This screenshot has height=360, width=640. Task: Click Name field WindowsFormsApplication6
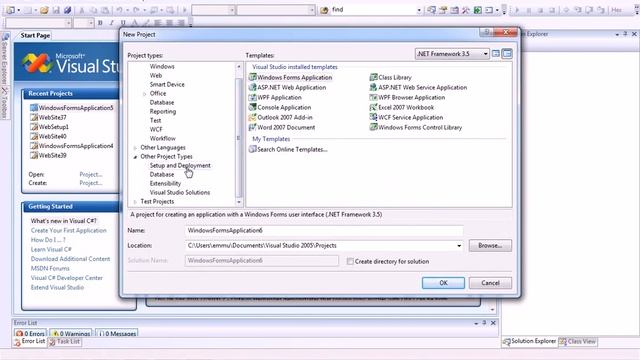coord(324,231)
